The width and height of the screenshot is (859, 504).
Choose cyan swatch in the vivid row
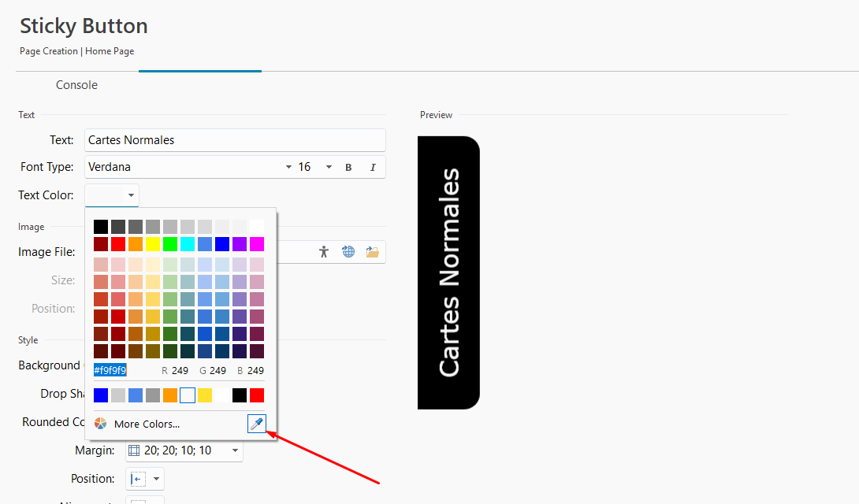pos(188,244)
